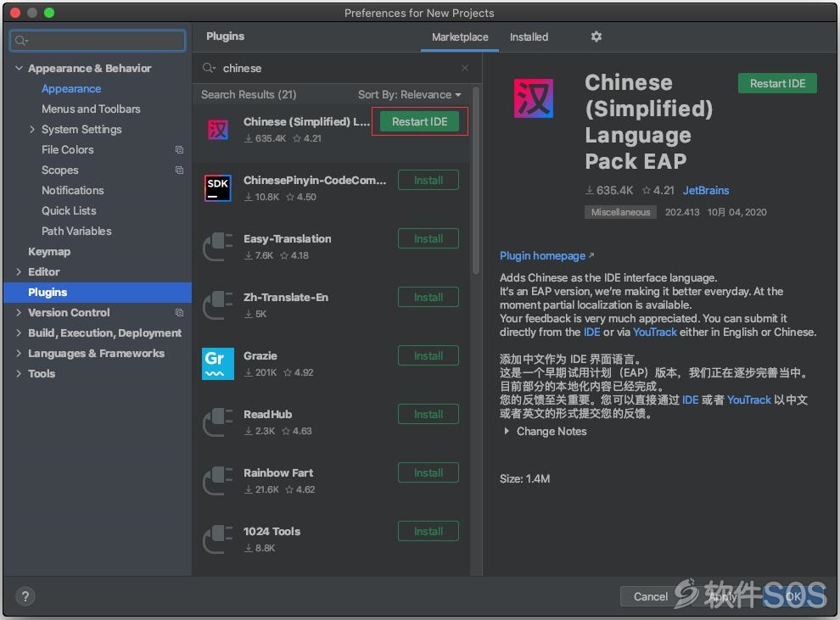Viewport: 840px width, 620px height.
Task: Click the Cancel button
Action: pyautogui.click(x=650, y=596)
